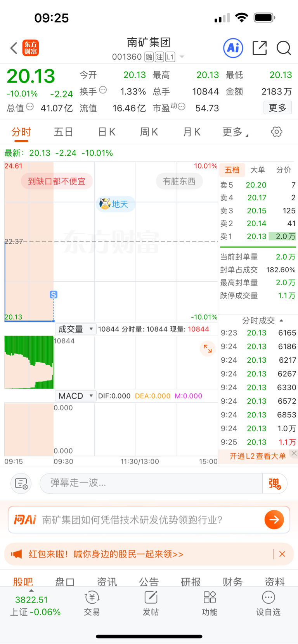
Task: Tap the 问Ai question suggestion box
Action: click(149, 520)
